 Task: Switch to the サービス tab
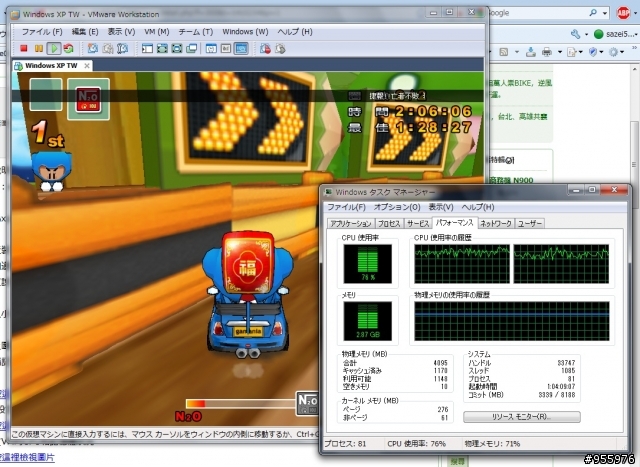click(418, 223)
